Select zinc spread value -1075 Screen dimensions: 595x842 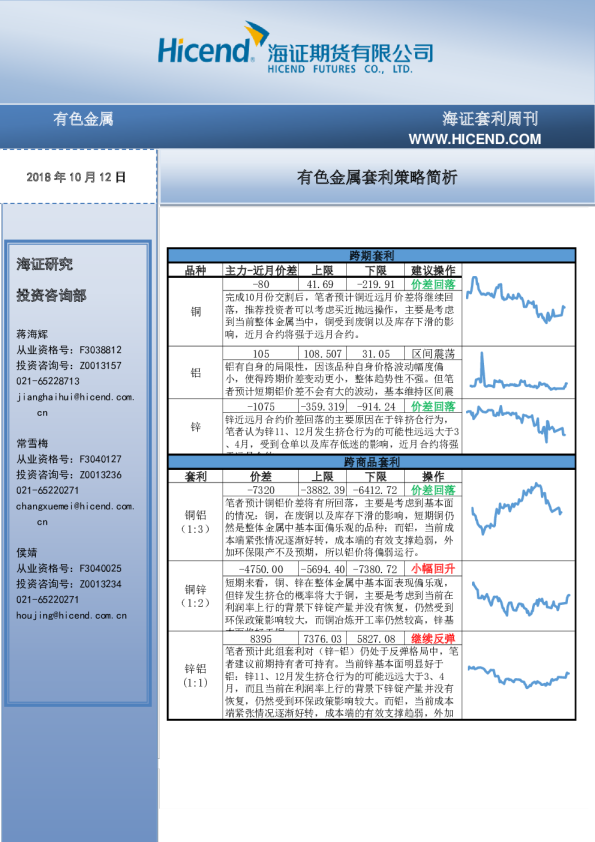click(261, 407)
